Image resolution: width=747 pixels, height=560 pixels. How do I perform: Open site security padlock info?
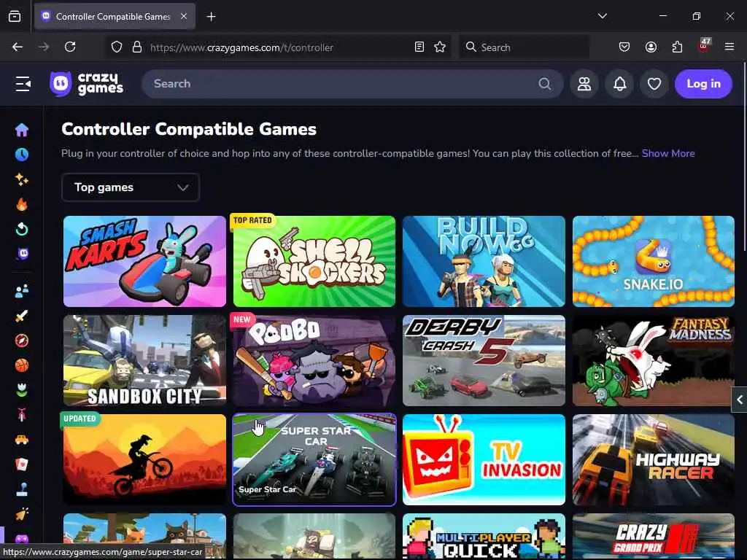137,47
